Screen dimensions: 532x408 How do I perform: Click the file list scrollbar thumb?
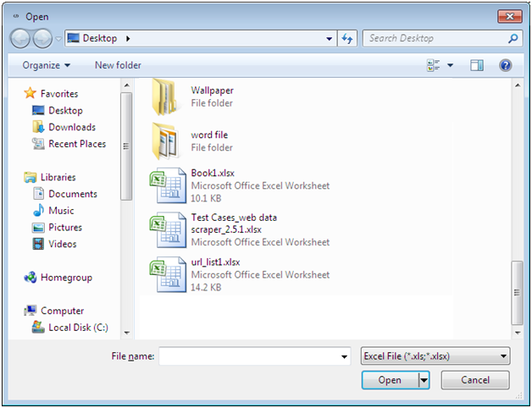tap(517, 293)
